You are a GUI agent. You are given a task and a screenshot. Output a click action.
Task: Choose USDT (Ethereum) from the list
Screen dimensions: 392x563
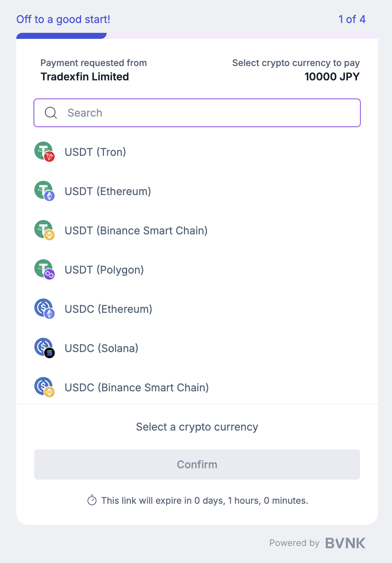108,191
